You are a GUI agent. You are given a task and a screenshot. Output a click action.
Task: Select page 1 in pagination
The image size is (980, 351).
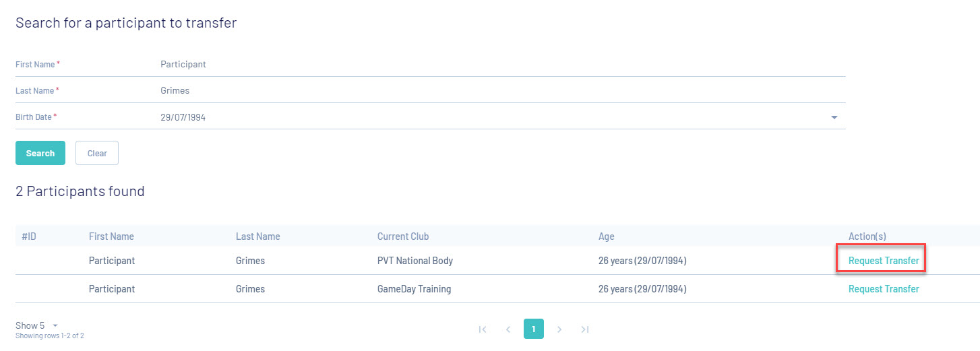pos(533,329)
